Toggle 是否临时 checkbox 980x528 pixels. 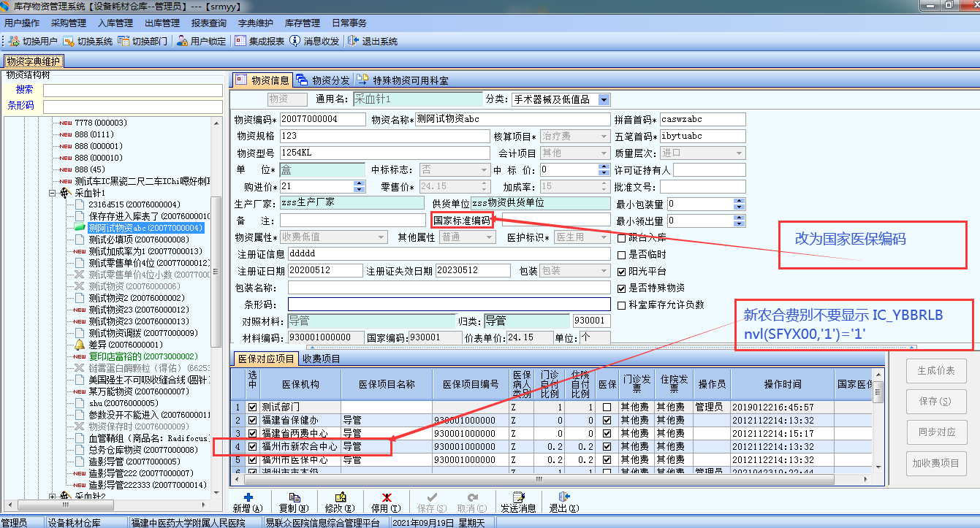[622, 255]
